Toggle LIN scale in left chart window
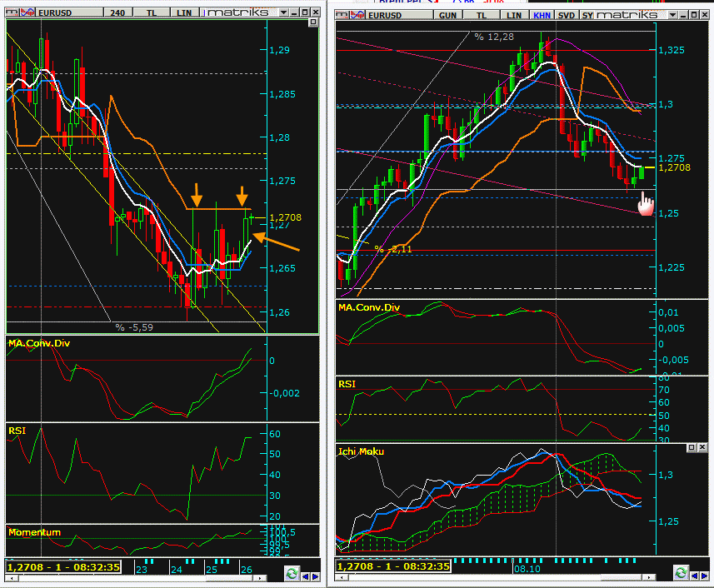Image resolution: width=714 pixels, height=588 pixels. tap(182, 13)
